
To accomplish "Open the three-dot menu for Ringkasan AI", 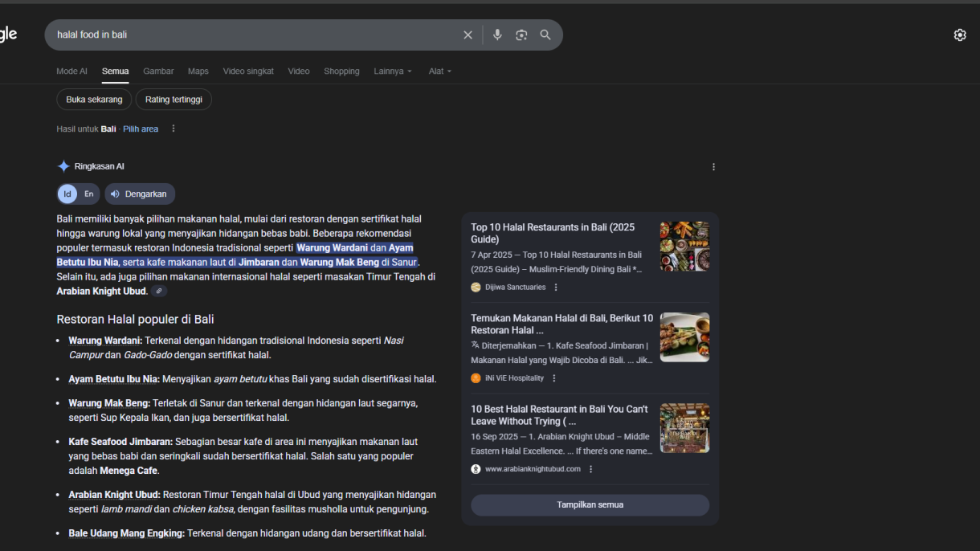I will coord(713,167).
